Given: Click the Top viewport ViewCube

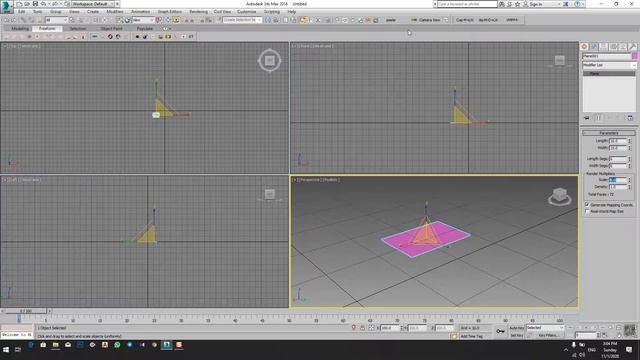Looking at the screenshot, I should pos(269,60).
